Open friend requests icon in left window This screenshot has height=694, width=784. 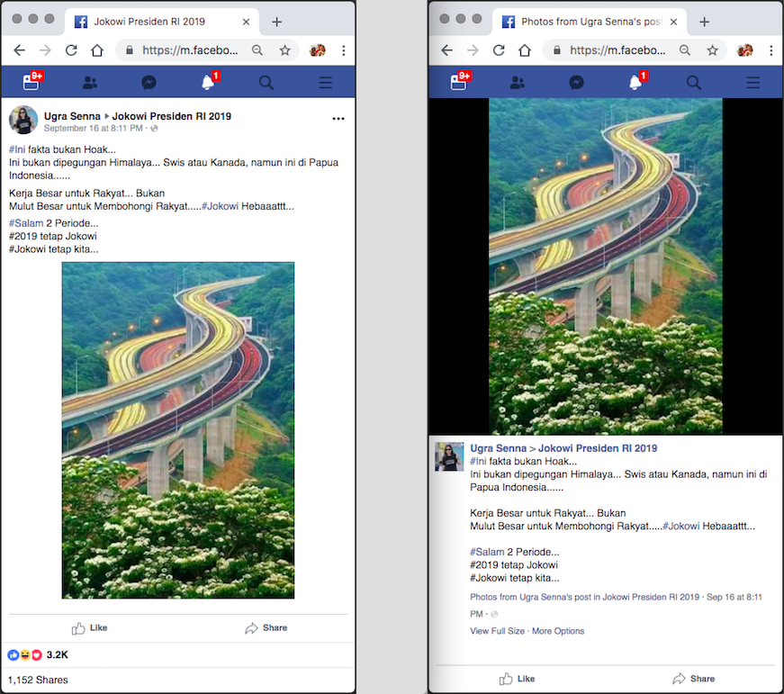90,83
